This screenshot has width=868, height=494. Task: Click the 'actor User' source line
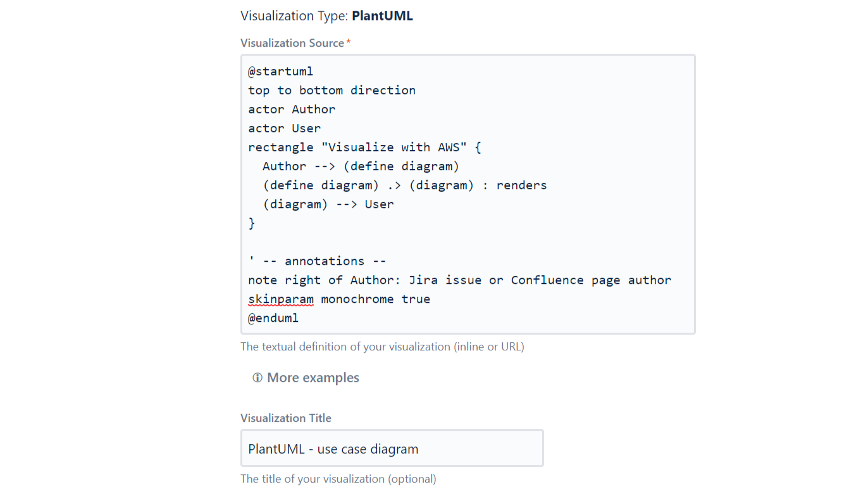284,128
